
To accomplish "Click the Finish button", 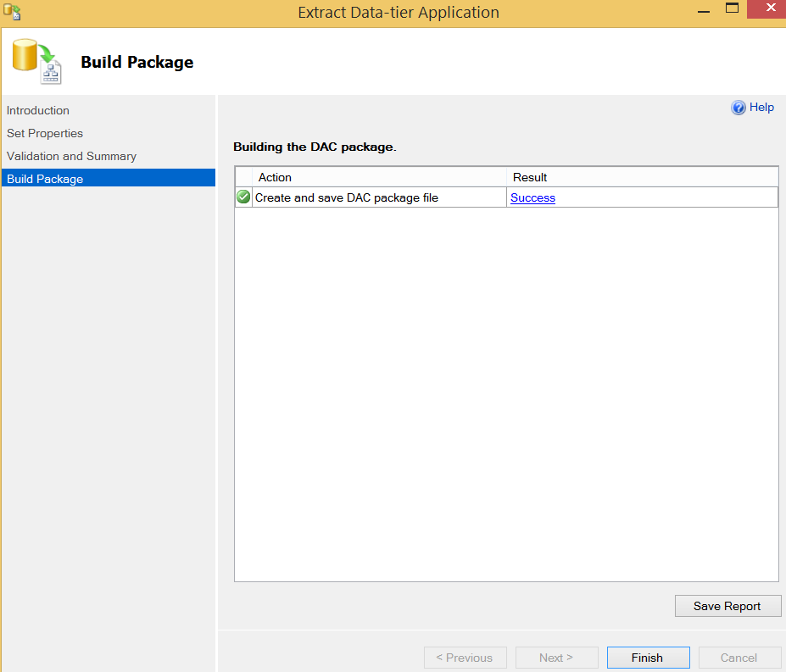I will tap(648, 658).
